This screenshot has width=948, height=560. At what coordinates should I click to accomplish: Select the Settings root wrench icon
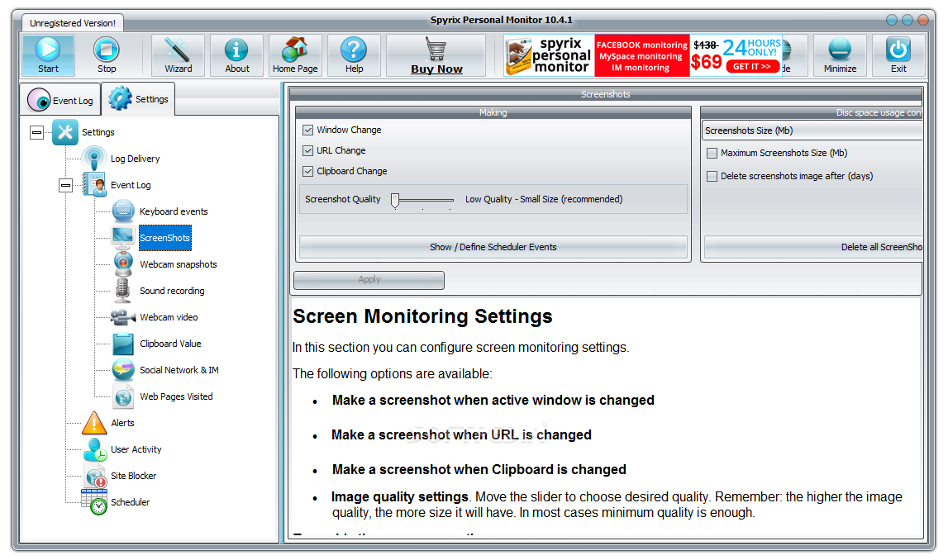(x=65, y=132)
